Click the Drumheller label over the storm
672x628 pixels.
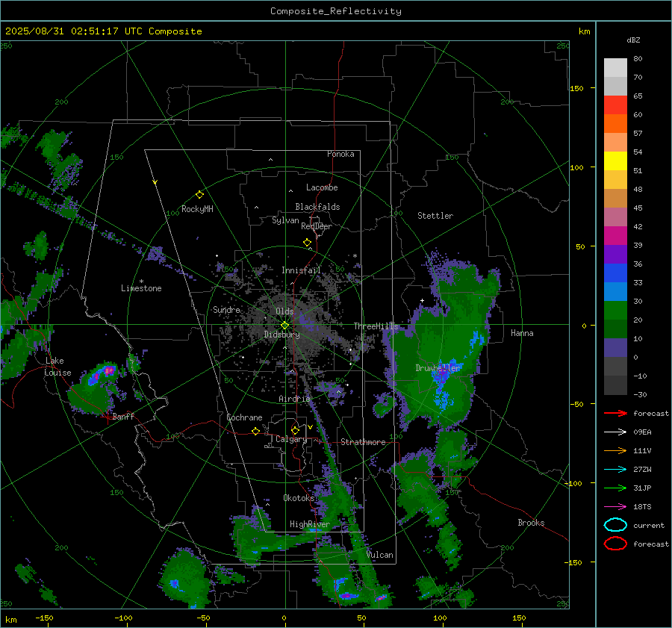pos(438,368)
